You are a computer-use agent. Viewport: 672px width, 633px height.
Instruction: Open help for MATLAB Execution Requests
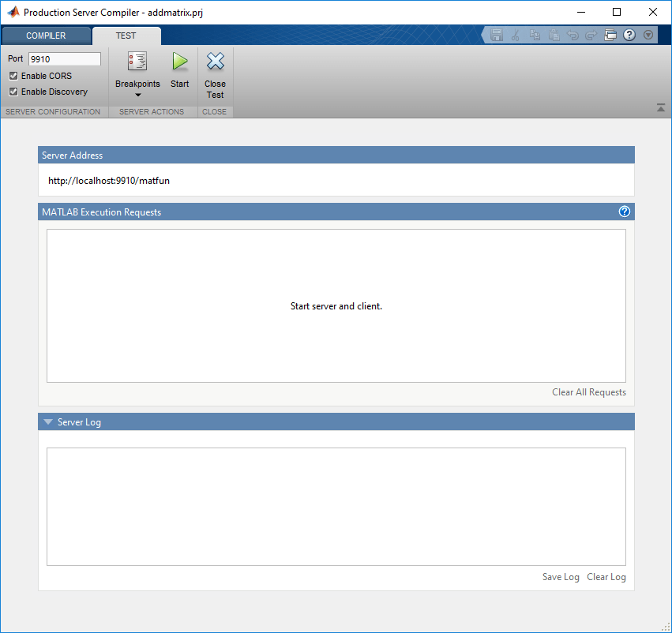[x=625, y=212]
